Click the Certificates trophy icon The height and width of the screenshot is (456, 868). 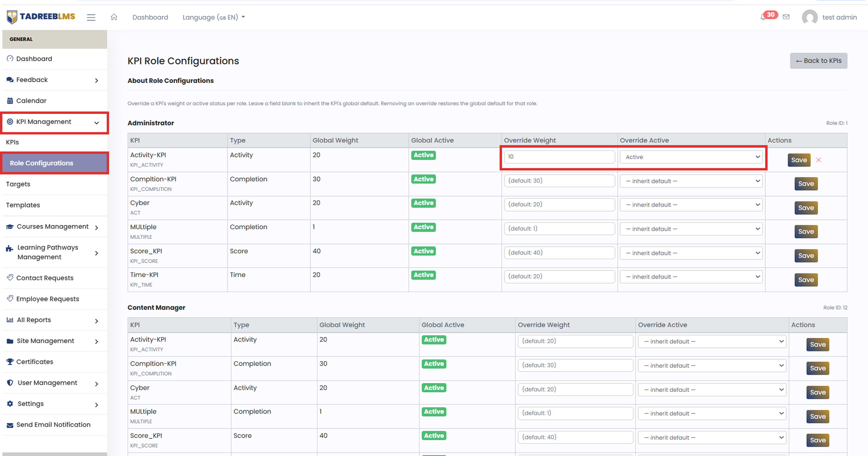coord(10,362)
